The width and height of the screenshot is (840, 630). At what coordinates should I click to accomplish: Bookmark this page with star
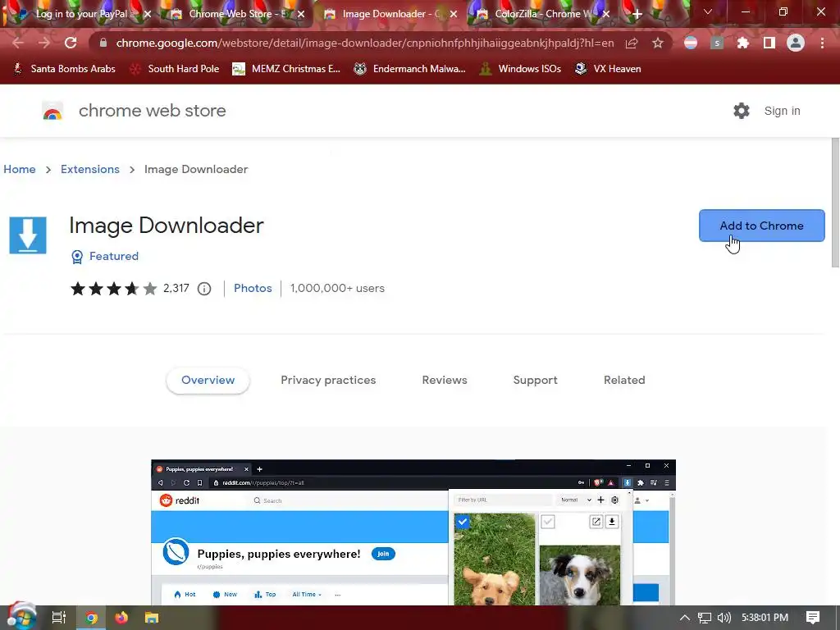(x=658, y=43)
